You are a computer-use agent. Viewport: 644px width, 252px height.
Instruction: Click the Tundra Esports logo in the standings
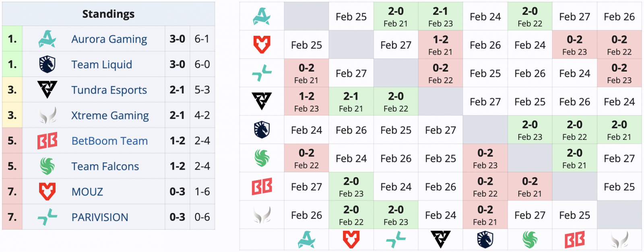[x=47, y=90]
